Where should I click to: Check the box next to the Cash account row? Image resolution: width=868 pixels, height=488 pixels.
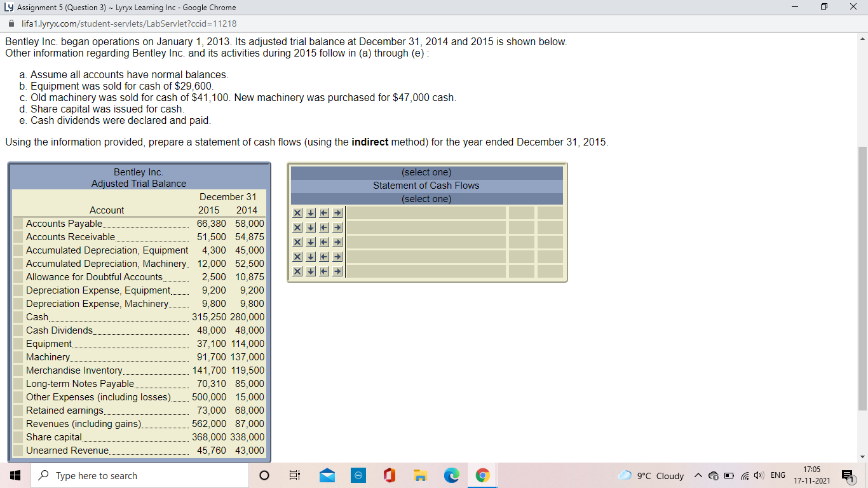click(17, 316)
